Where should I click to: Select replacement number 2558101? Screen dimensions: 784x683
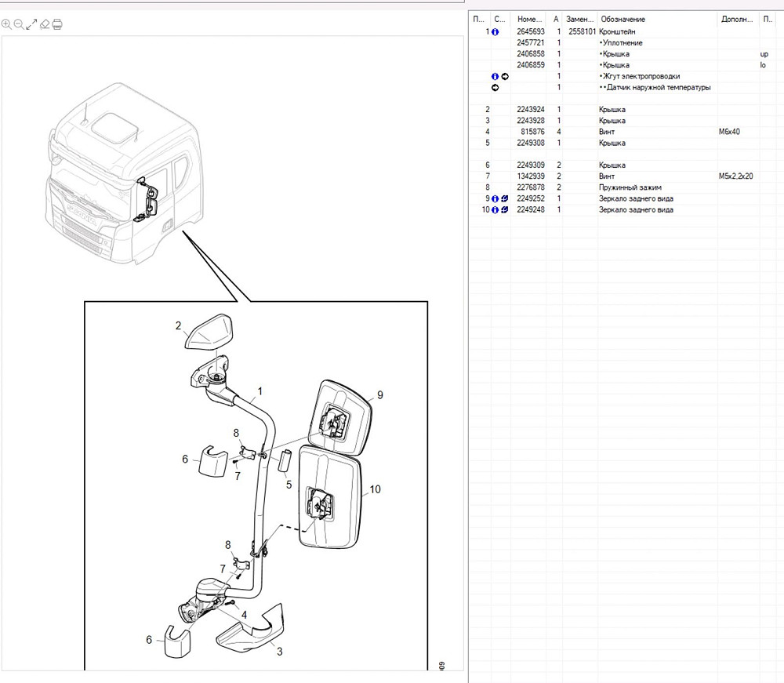pyautogui.click(x=581, y=32)
